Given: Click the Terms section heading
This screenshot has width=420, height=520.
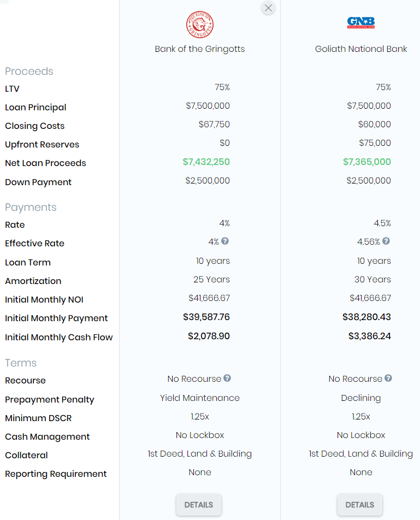Looking at the screenshot, I should [21, 363].
